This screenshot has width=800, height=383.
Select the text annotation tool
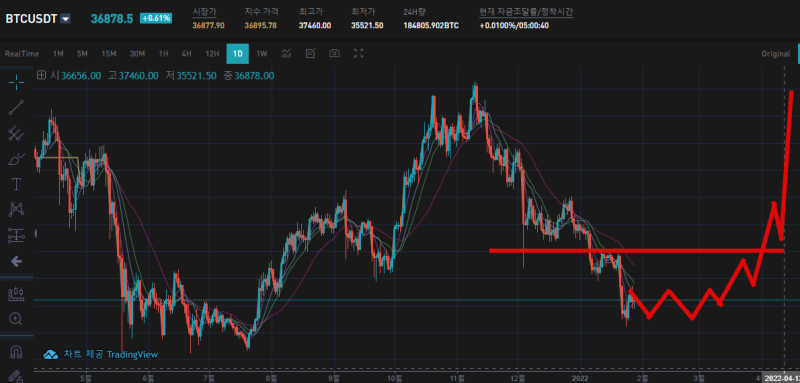tap(16, 184)
